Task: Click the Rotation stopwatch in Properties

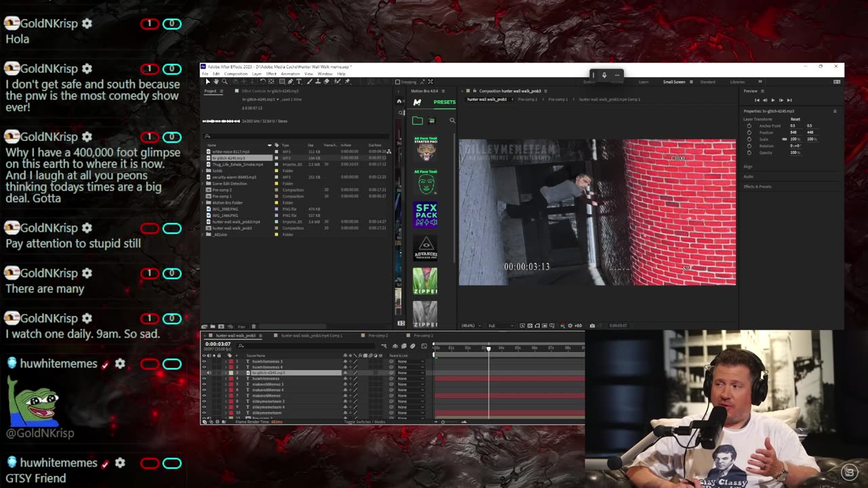Action: 749,146
